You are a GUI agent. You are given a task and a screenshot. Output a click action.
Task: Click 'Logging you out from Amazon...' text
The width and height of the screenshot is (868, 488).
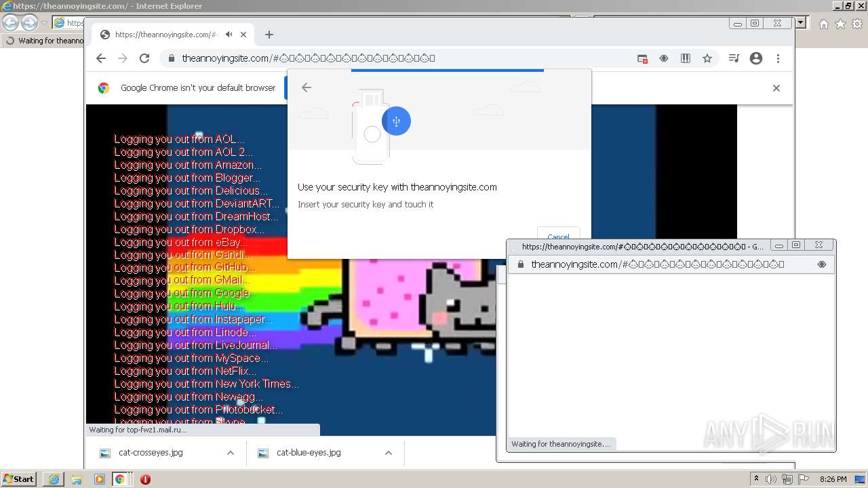tap(188, 165)
